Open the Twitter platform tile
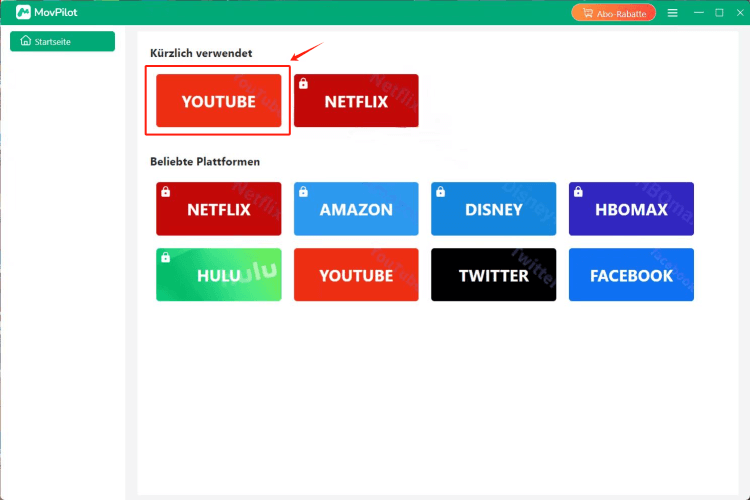Screen dimensions: 750x500 pos(494,275)
